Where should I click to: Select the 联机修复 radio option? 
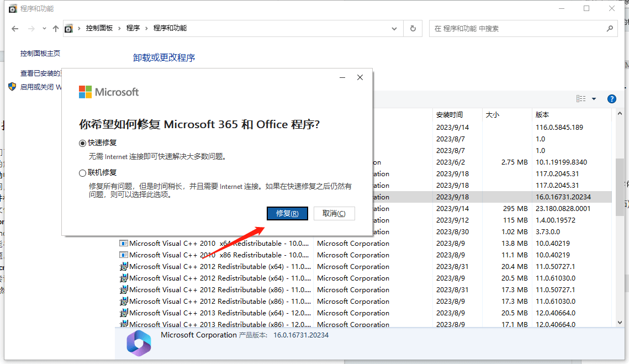[x=83, y=173]
